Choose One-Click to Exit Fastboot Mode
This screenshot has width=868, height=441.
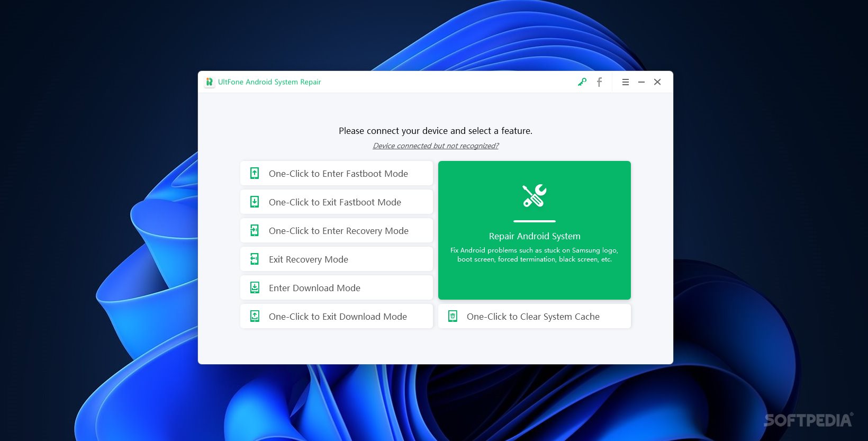[x=337, y=202]
